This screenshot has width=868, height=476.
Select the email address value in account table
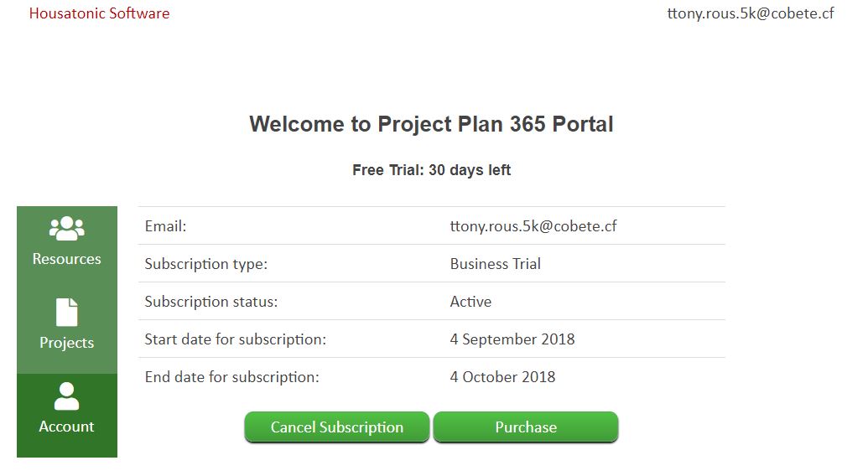(x=533, y=226)
